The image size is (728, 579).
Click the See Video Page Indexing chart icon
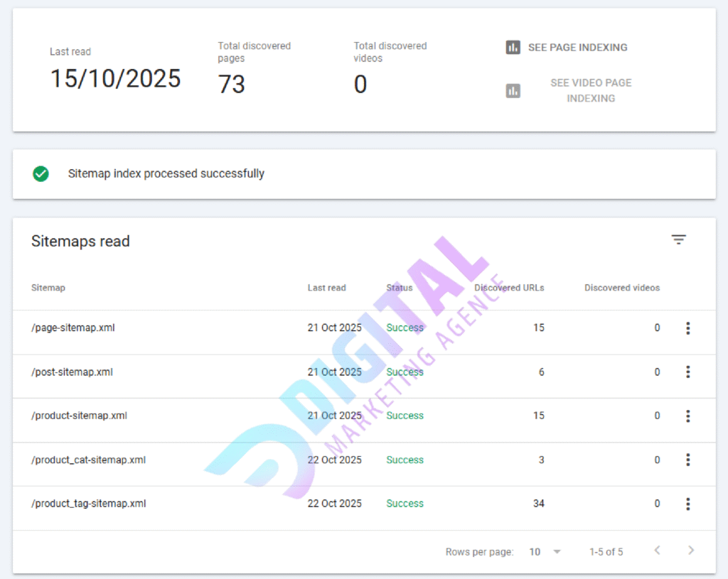513,90
